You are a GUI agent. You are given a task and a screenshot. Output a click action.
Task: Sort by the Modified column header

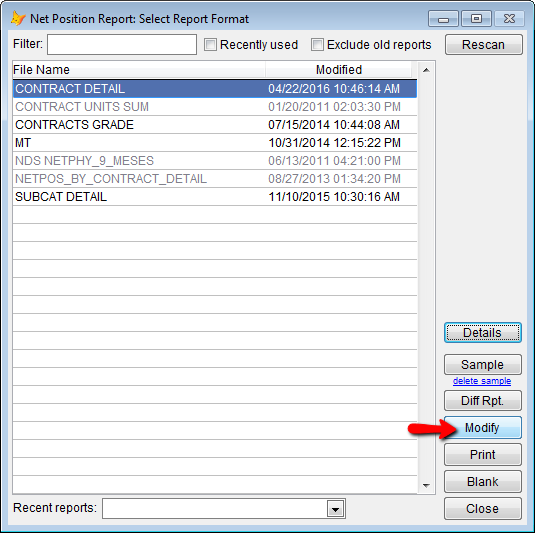(338, 70)
